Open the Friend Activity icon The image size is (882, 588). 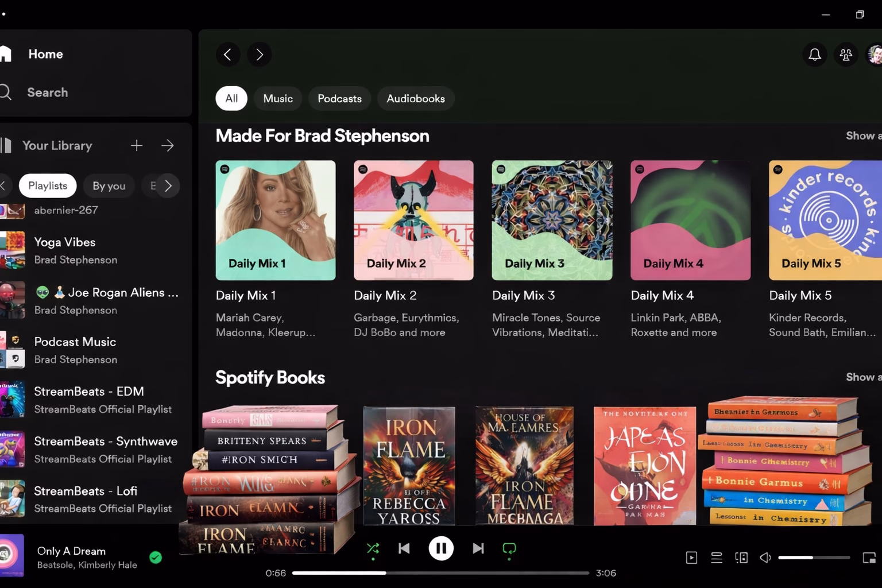click(x=846, y=55)
